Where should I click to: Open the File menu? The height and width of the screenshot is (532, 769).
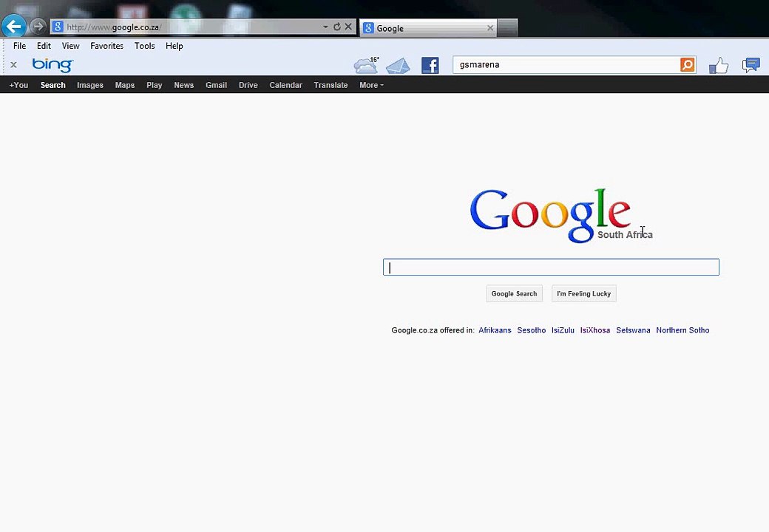[20, 46]
